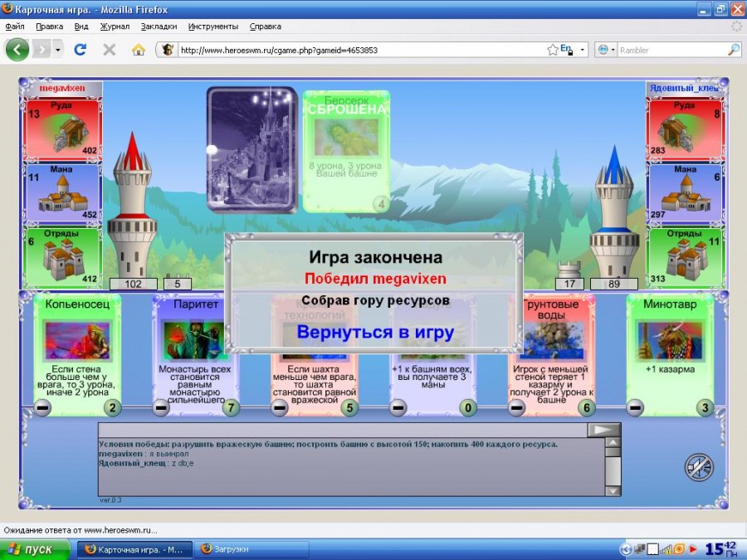Click the discarded Берсерк card
This screenshot has height=560, width=747.
346,152
